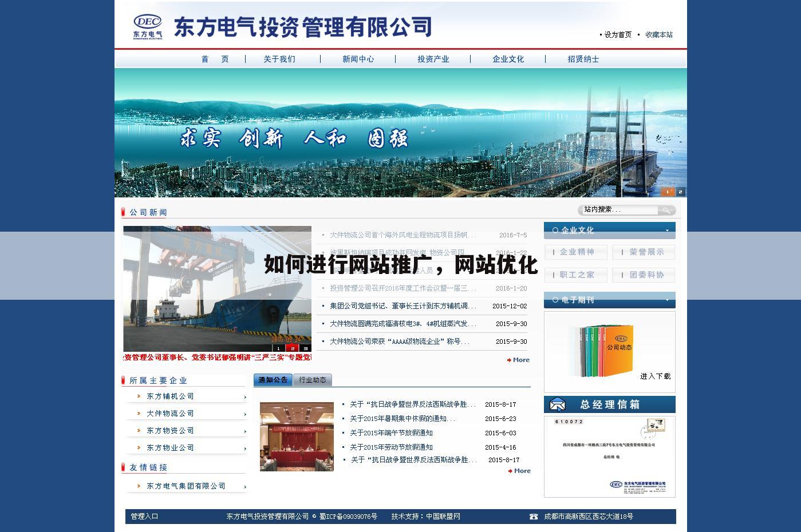Click the 友情链接 section heading
This screenshot has width=801, height=532.
pyautogui.click(x=148, y=467)
